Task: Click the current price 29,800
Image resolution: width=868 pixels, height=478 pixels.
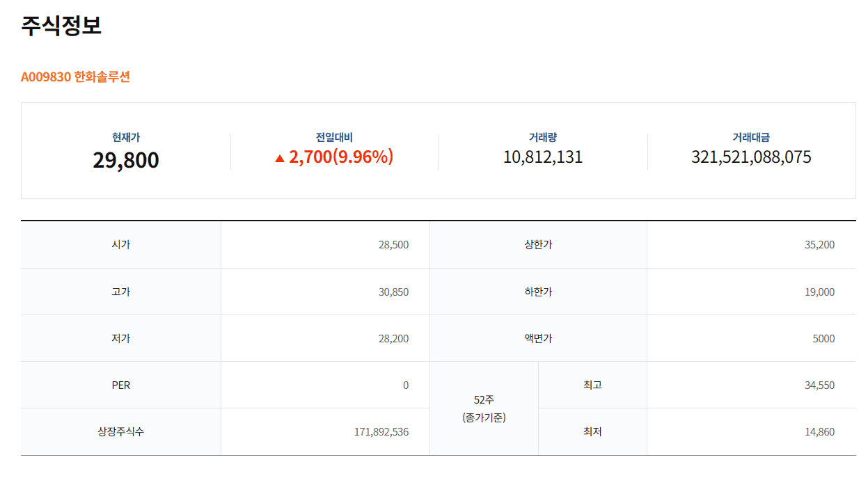Action: 126,160
